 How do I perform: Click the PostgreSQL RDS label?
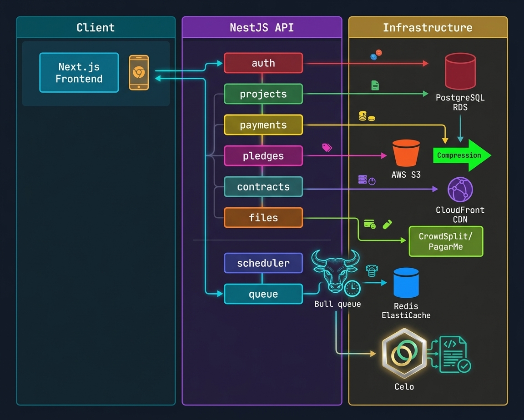tap(460, 102)
